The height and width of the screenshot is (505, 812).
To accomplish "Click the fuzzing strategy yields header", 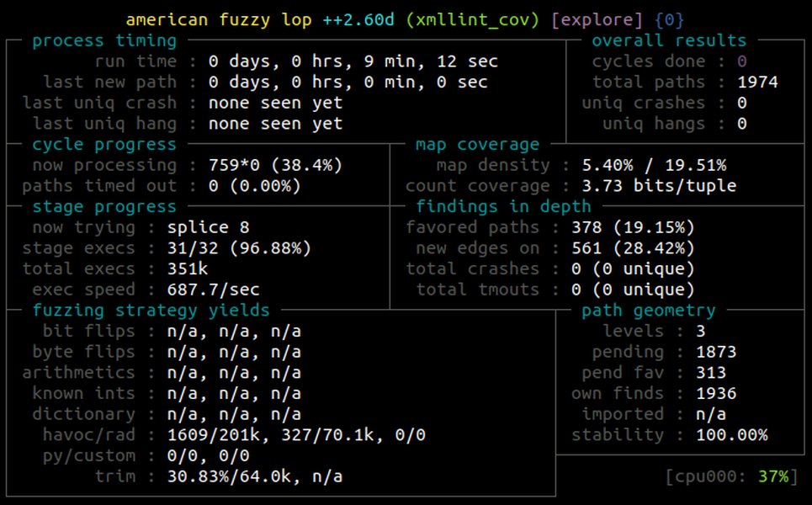I will pyautogui.click(x=151, y=311).
